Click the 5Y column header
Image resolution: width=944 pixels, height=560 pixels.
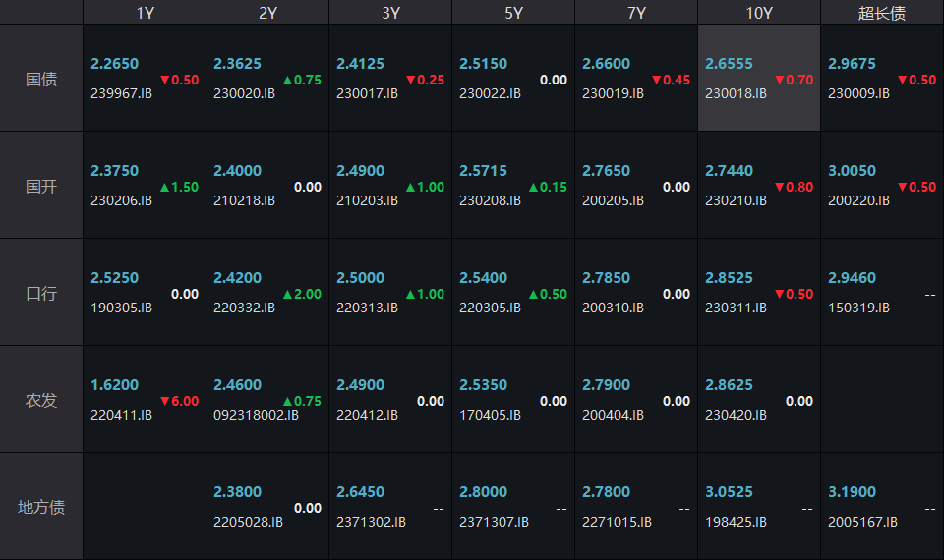coord(512,13)
